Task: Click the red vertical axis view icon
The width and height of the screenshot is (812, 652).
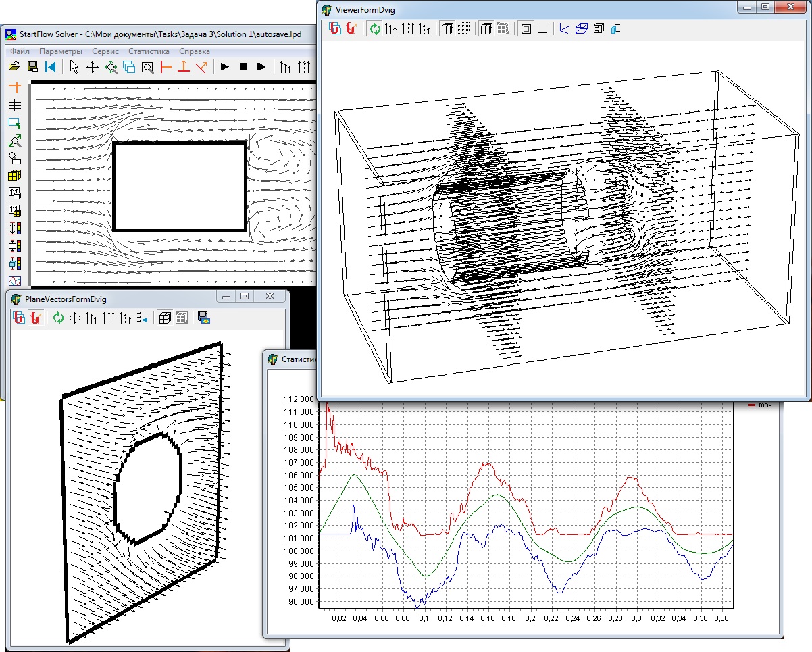Action: pos(183,67)
